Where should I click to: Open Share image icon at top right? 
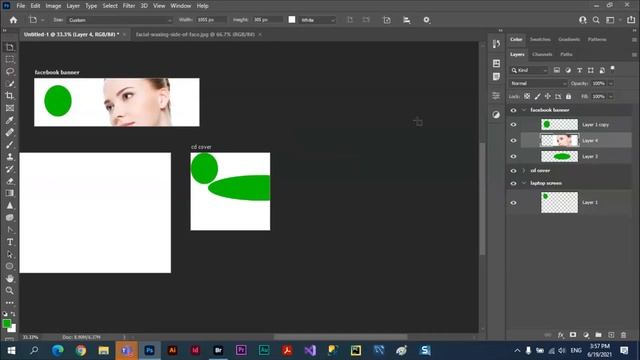(x=631, y=20)
